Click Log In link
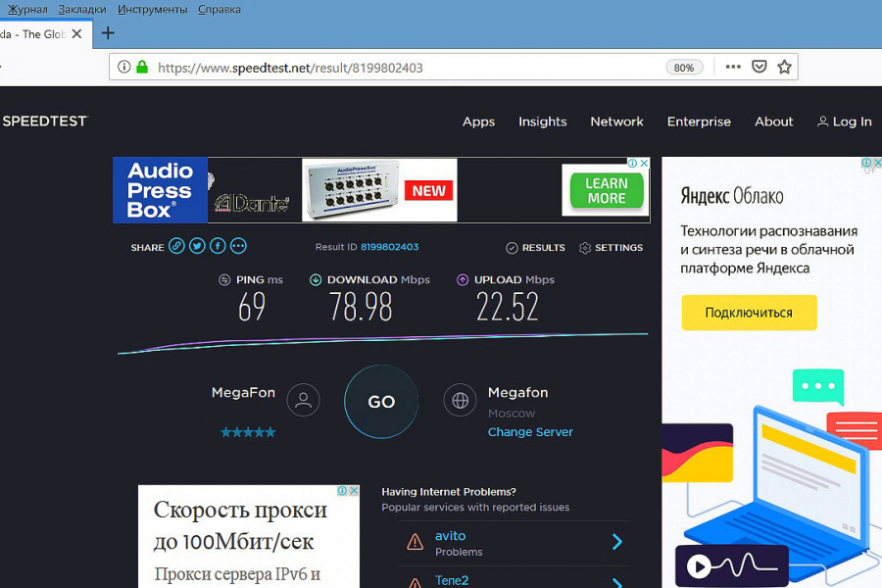The height and width of the screenshot is (588, 882). (x=845, y=122)
